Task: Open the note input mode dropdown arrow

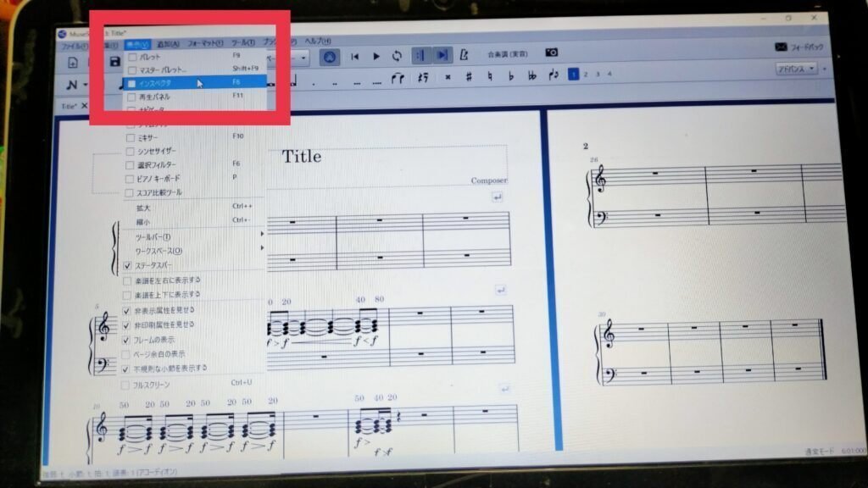Action: point(86,86)
